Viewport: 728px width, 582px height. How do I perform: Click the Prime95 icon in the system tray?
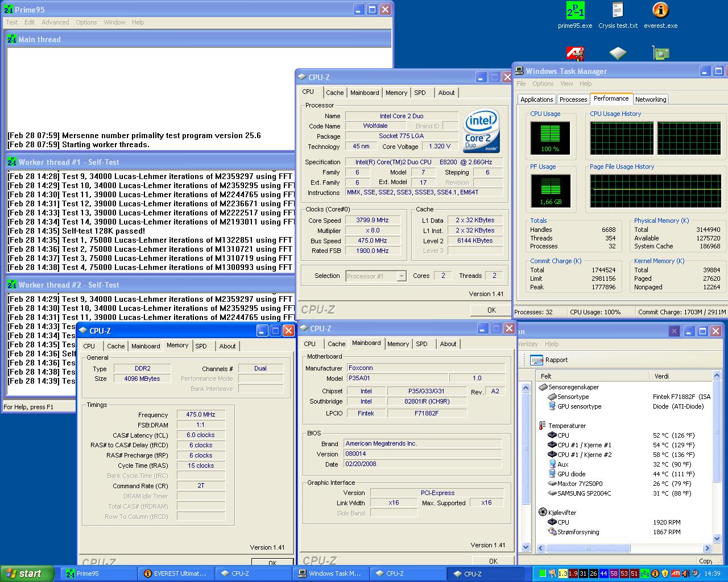pyautogui.click(x=644, y=573)
